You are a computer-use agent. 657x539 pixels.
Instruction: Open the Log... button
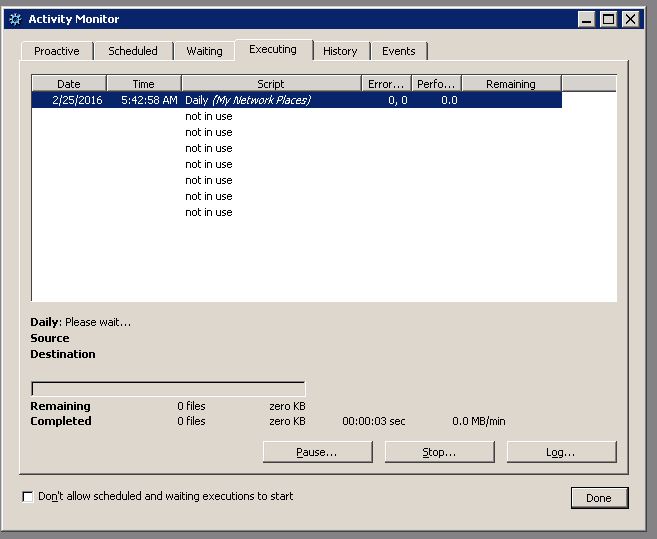(x=561, y=452)
